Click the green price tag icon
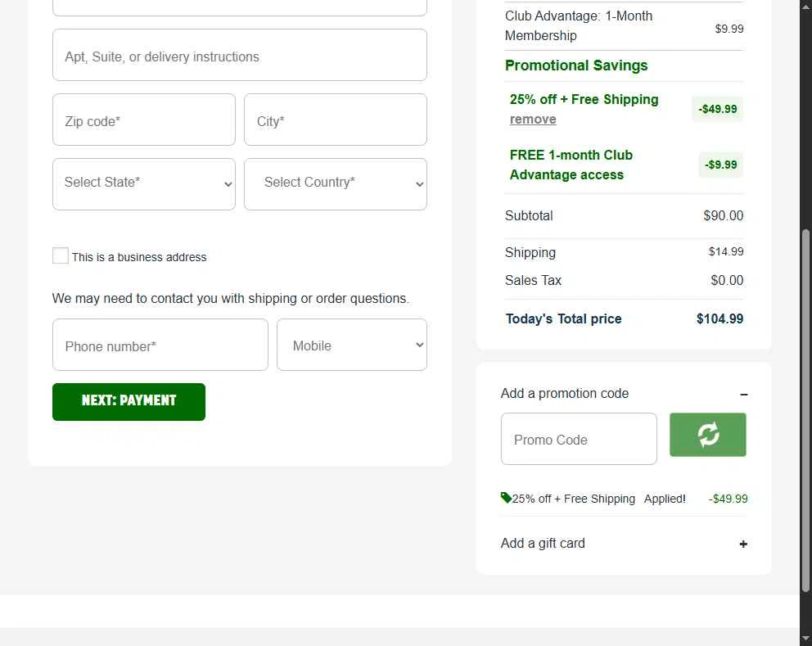Image resolution: width=812 pixels, height=646 pixels. (x=506, y=498)
